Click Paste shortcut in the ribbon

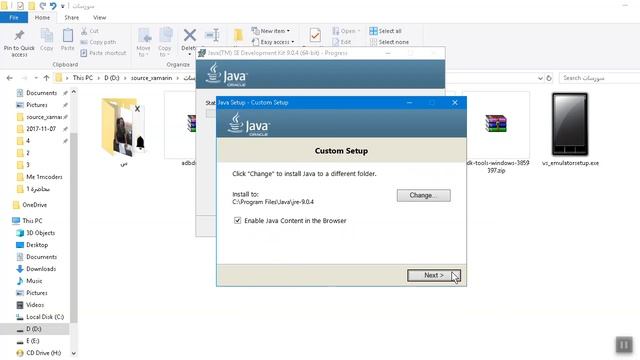tap(103, 53)
